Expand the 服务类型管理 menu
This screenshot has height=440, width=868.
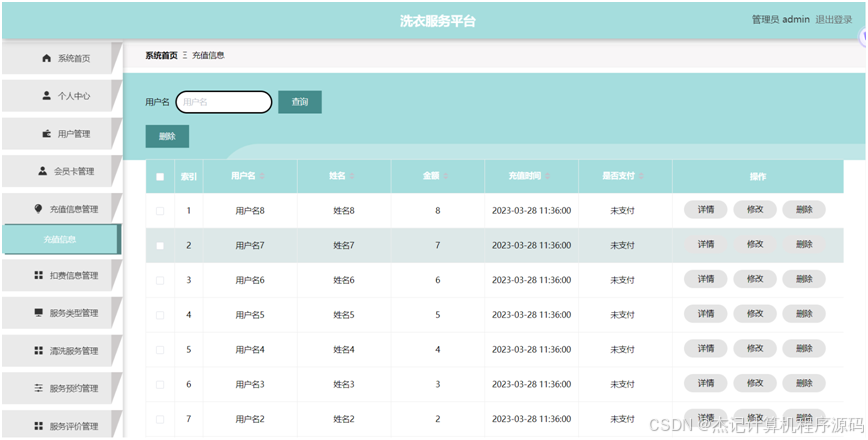click(x=61, y=313)
